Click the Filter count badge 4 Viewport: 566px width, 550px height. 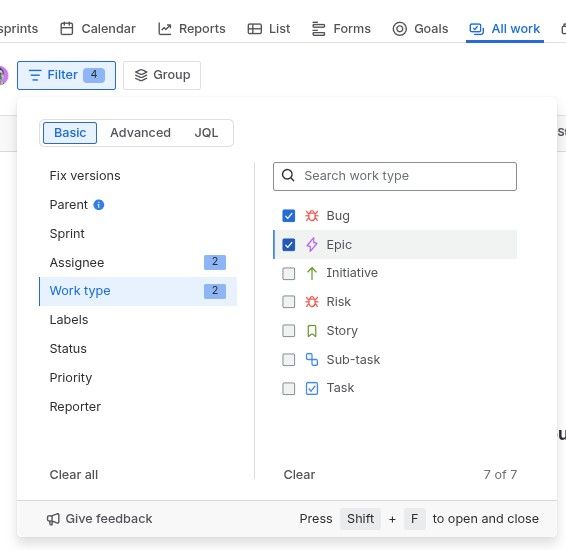tap(94, 75)
